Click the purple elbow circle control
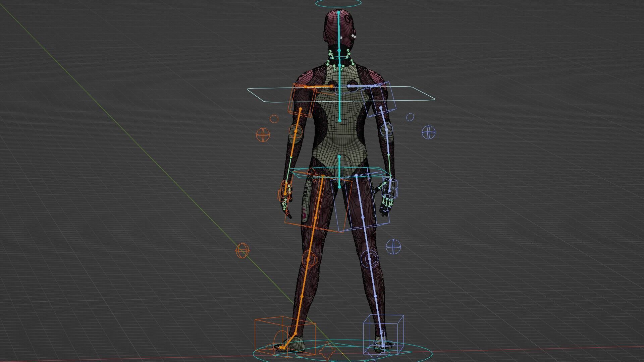This screenshot has height=362, width=644. [387, 129]
